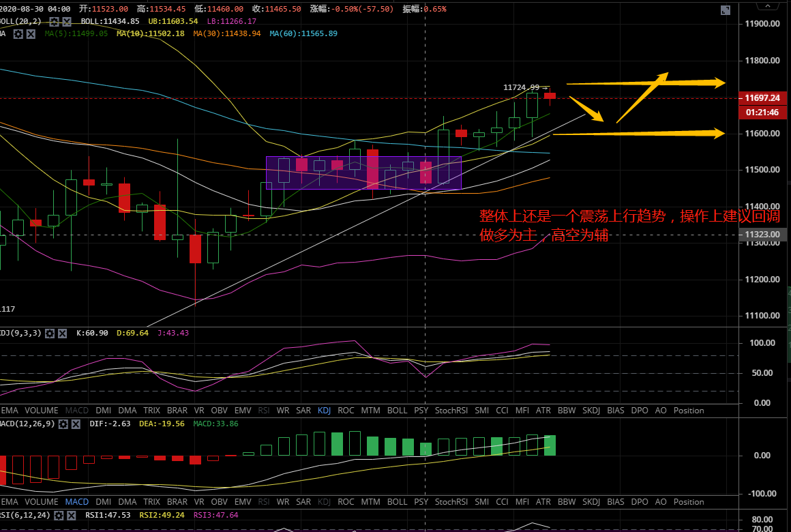This screenshot has height=532, width=791.
Task: Select the highlighted KDJ tab under the KDJ panel
Action: 325,411
